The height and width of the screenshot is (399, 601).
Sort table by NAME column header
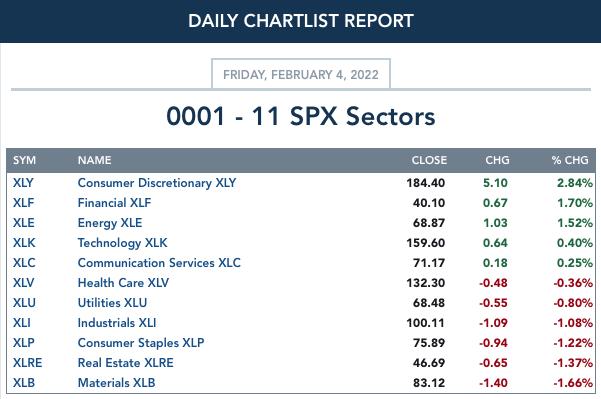94,160
